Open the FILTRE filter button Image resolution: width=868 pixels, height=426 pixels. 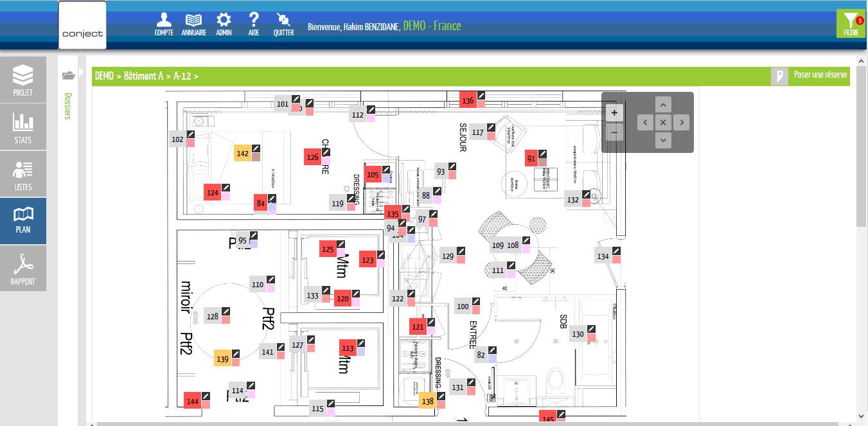point(851,24)
